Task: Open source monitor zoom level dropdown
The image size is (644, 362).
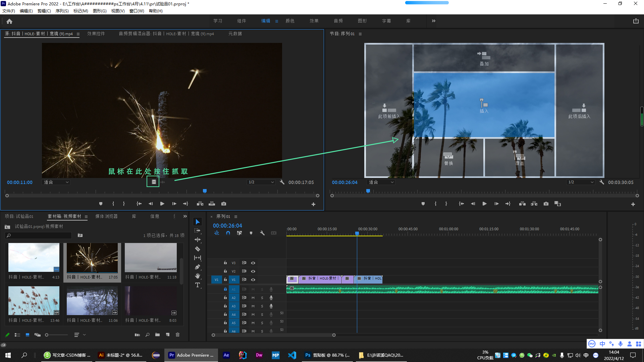Action: pos(56,182)
